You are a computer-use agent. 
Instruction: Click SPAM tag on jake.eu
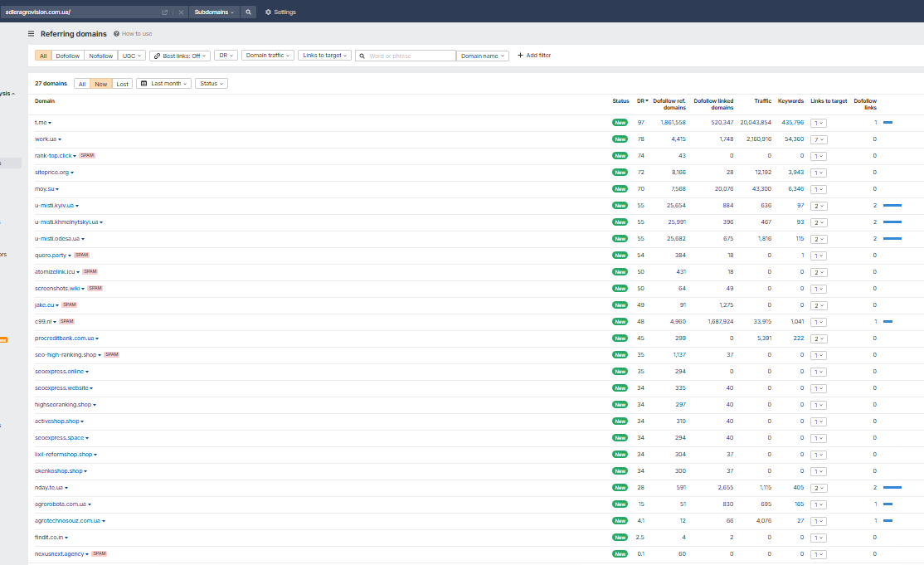(x=70, y=304)
